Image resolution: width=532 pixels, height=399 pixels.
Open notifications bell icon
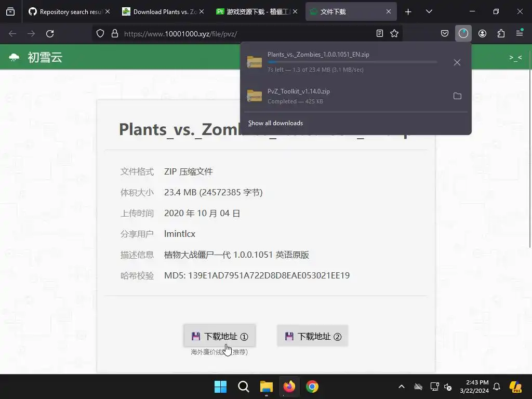pos(497,387)
